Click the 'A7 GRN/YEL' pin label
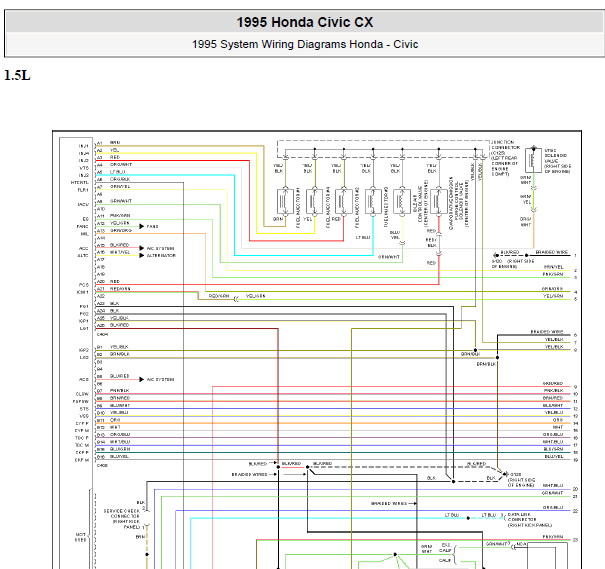Screen dimensions: 605x569 point(113,187)
